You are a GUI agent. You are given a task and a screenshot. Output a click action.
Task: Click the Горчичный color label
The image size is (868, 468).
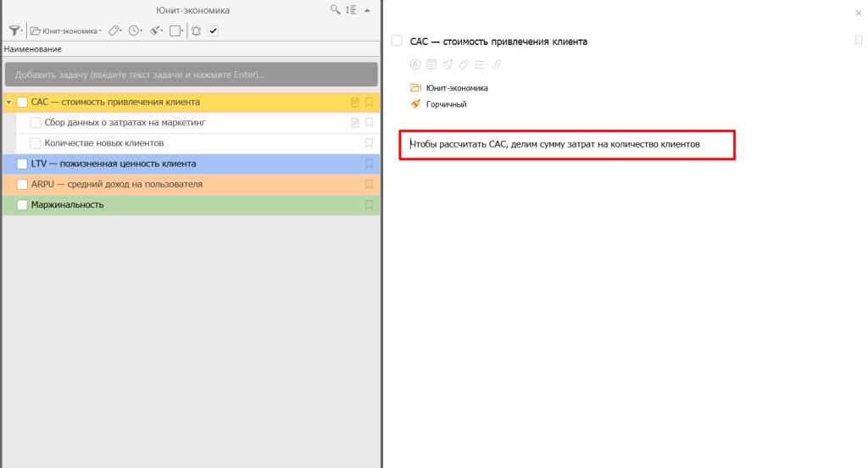[446, 104]
